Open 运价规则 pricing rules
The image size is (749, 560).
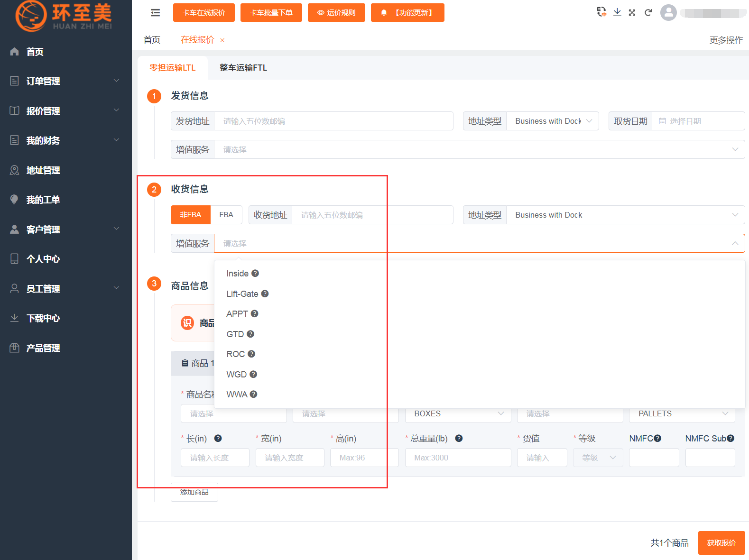tap(336, 12)
